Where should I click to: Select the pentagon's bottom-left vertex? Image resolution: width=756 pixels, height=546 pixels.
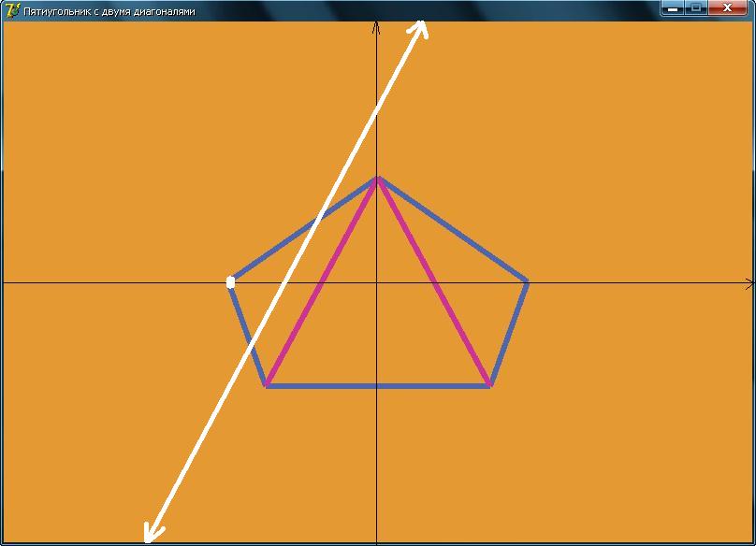[x=267, y=385]
